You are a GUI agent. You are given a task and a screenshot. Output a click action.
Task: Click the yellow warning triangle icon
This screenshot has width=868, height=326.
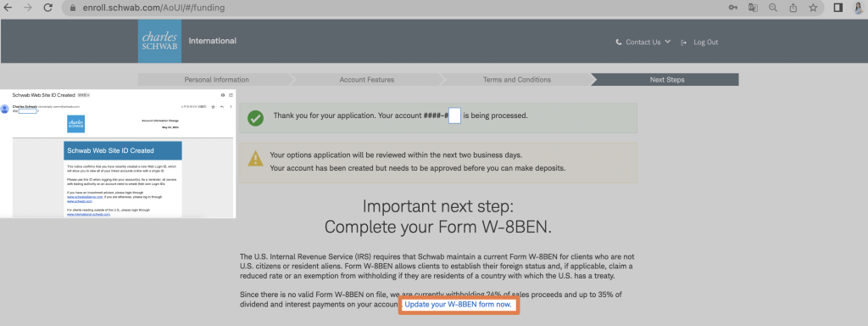[255, 159]
